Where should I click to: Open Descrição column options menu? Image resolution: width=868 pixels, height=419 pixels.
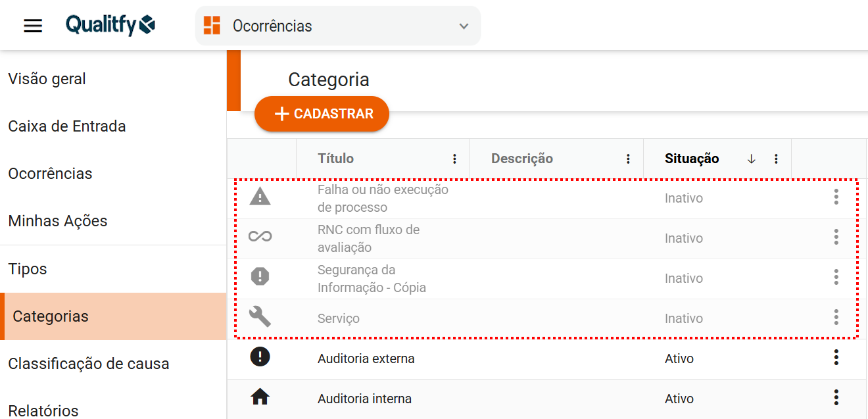628,159
